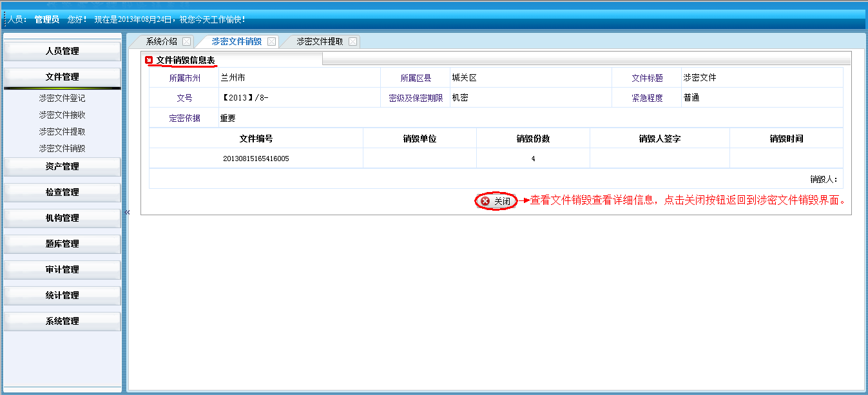Click the 所属区县 field label
The height and width of the screenshot is (395, 868).
(416, 78)
